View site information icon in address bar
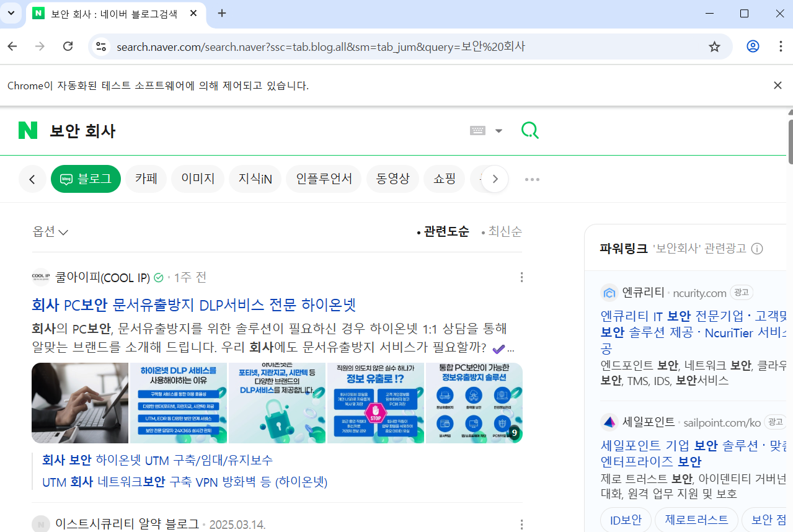The height and width of the screenshot is (532, 793). (101, 47)
